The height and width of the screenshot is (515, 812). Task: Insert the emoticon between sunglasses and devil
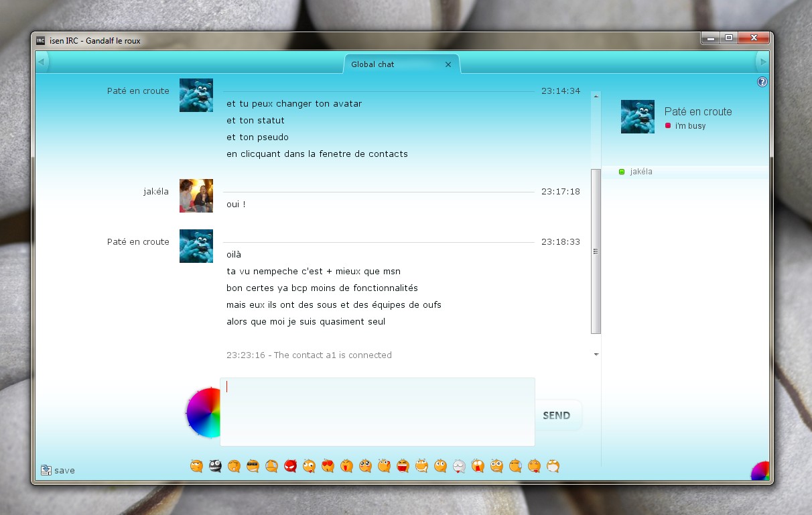(x=271, y=465)
